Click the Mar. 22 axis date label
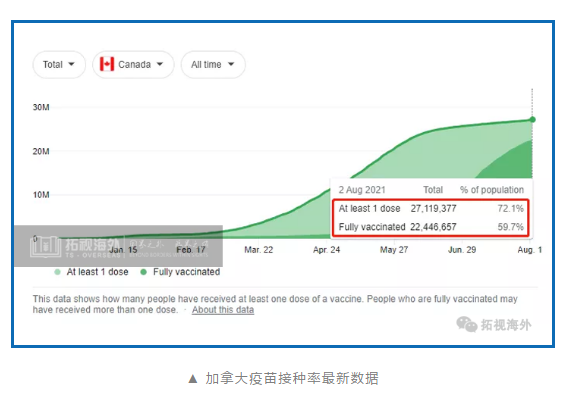 259,250
